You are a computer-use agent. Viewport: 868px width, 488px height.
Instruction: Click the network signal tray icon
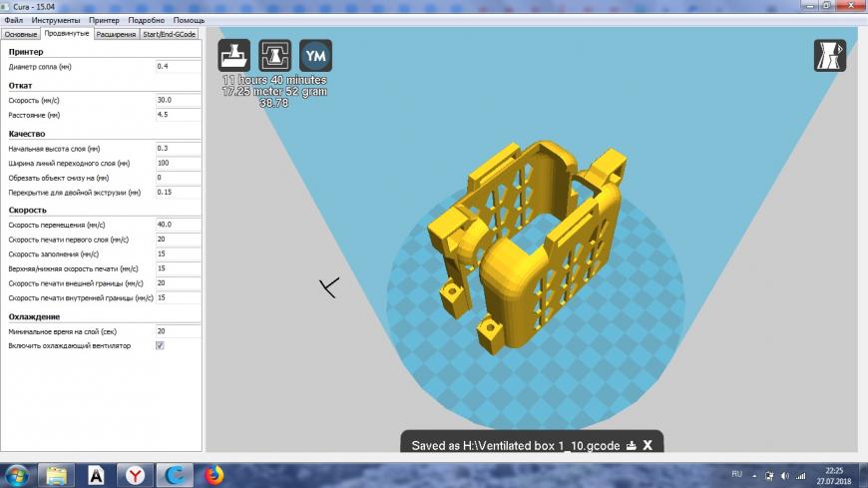coord(801,476)
